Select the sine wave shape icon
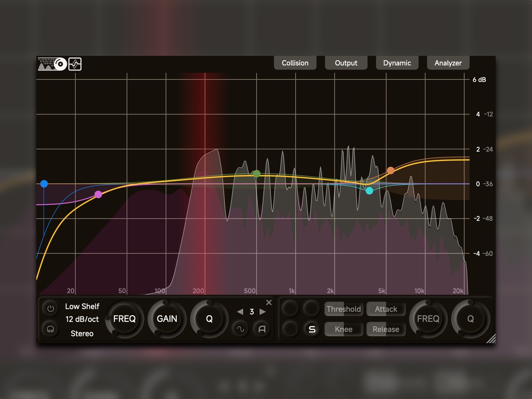This screenshot has height=399, width=532. click(240, 329)
